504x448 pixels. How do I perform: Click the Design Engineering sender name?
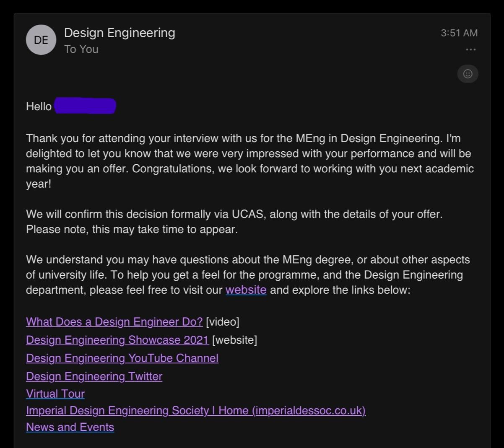click(x=120, y=33)
